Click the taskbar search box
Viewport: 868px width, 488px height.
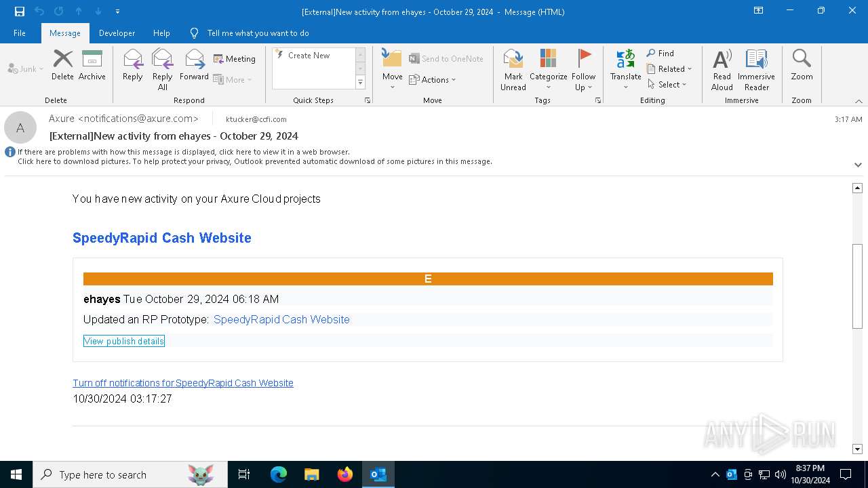pos(130,474)
